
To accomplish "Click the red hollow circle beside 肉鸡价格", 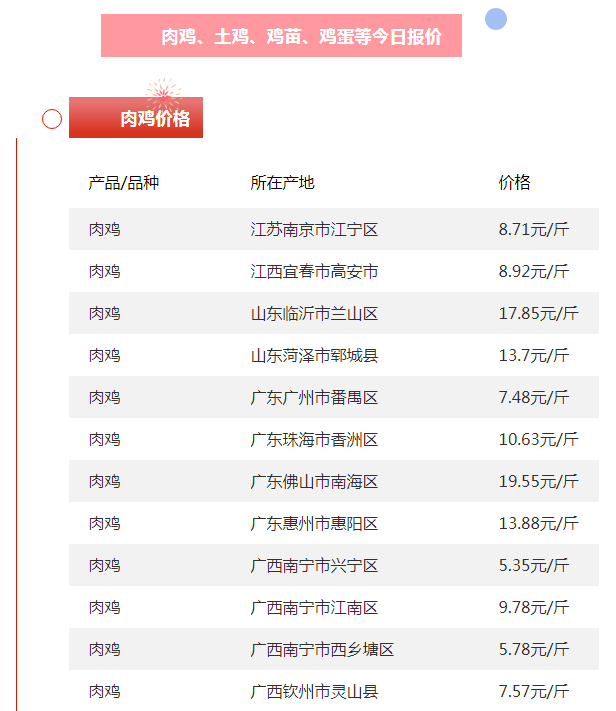I will 52,119.
